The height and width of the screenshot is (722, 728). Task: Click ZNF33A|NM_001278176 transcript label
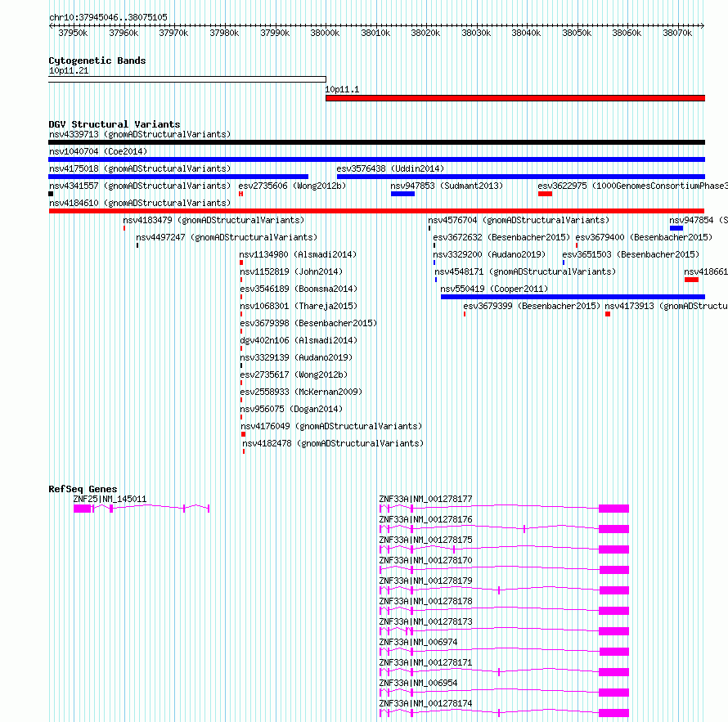(425, 520)
